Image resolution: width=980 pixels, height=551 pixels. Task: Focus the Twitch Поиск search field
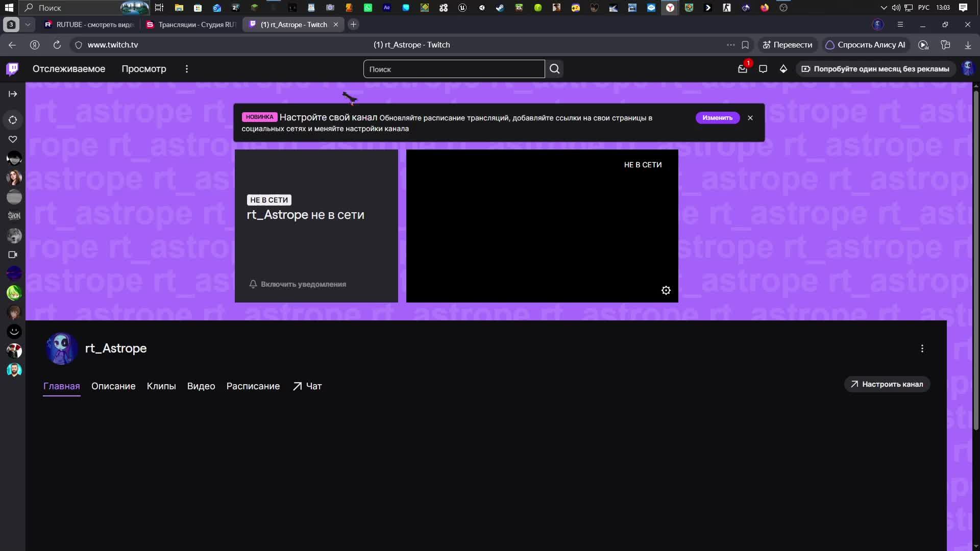[454, 69]
